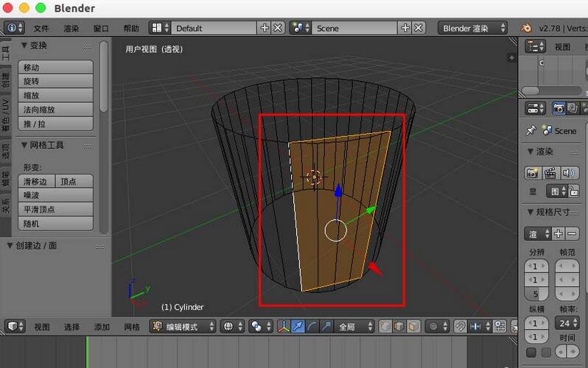The height and width of the screenshot is (368, 588).
Task: Open the viewport 选择 menu
Action: tap(72, 328)
